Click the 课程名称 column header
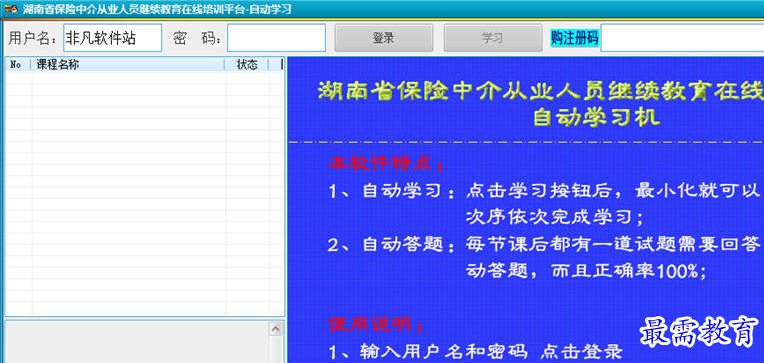 pyautogui.click(x=128, y=65)
